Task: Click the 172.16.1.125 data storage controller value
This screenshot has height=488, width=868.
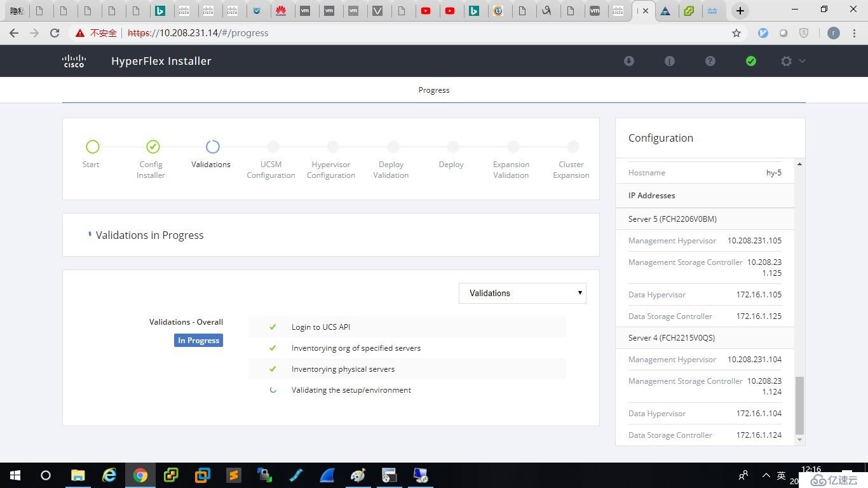Action: [x=759, y=316]
